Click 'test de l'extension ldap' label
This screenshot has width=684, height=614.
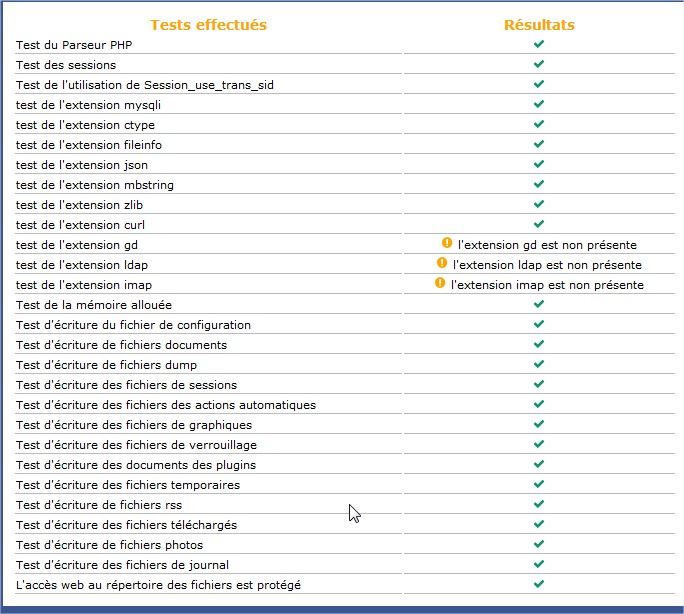82,265
